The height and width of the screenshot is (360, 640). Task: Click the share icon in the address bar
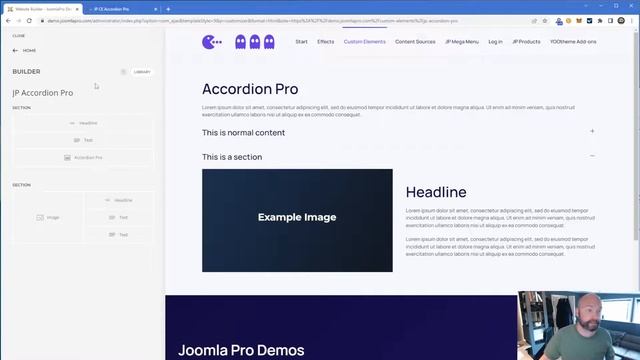point(534,21)
